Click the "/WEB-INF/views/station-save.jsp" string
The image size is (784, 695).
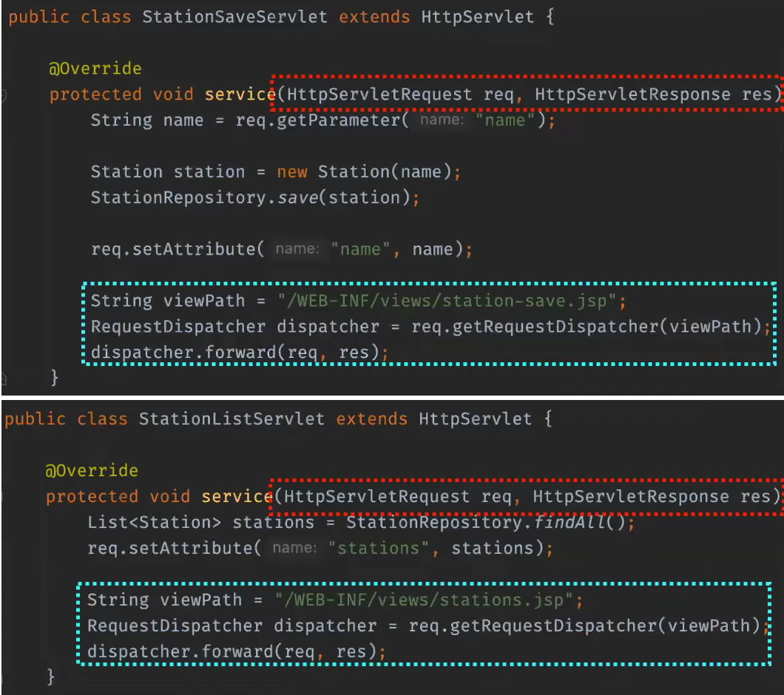447,301
